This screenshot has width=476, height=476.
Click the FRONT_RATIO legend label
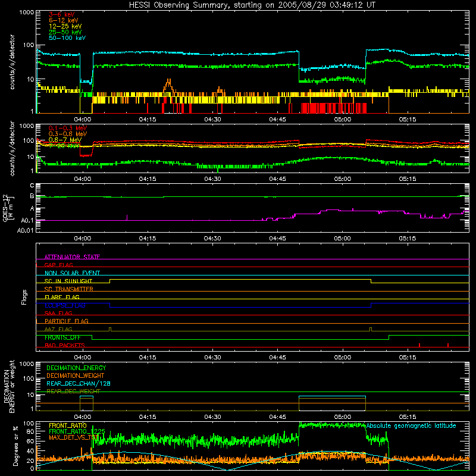click(68, 425)
